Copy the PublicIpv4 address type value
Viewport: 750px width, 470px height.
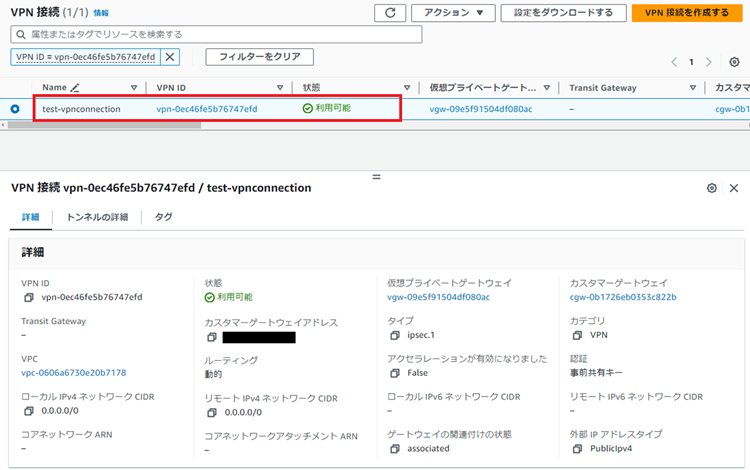tap(578, 449)
